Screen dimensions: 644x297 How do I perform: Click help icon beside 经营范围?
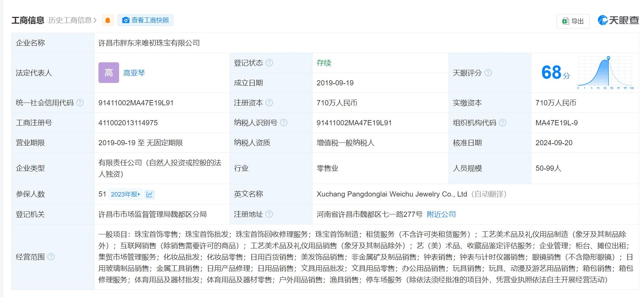coord(51,257)
